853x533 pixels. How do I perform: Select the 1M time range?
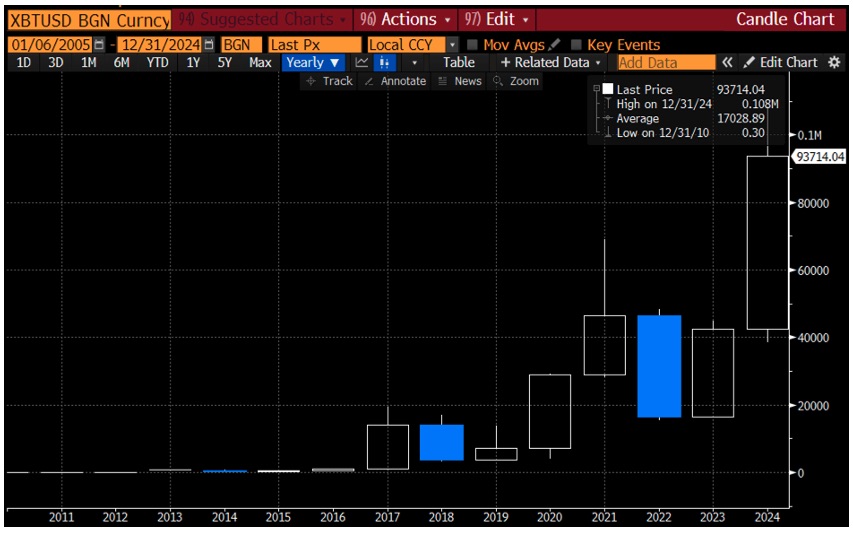point(88,63)
